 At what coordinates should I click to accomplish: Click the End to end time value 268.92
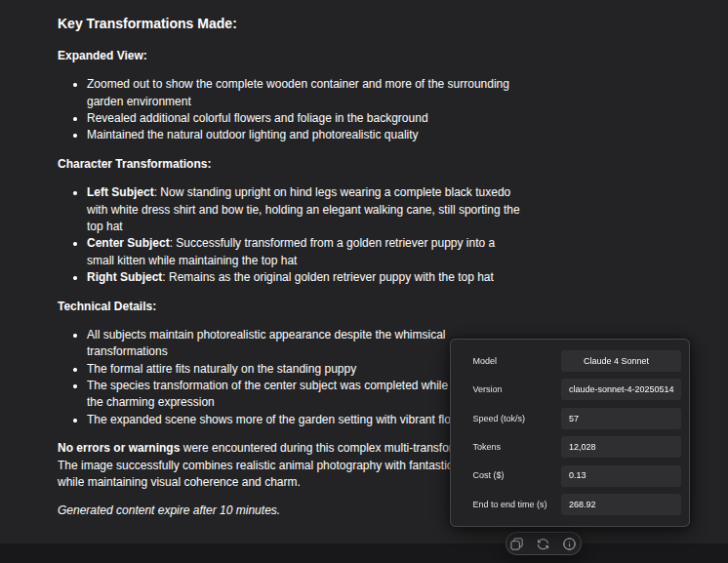pos(621,504)
